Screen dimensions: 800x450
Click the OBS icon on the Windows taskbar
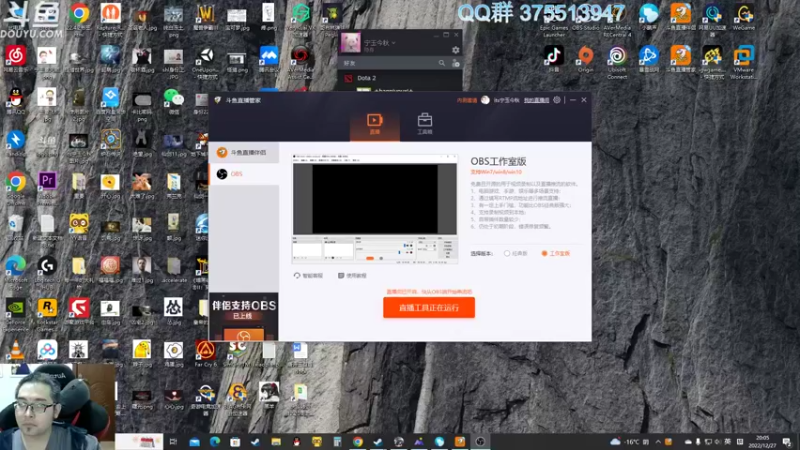(x=480, y=441)
